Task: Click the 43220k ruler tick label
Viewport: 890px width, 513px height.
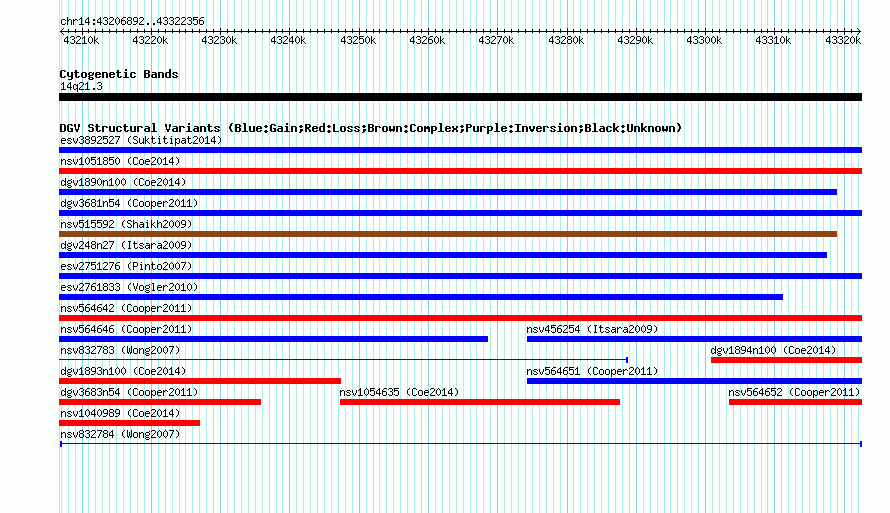Action: (x=150, y=40)
